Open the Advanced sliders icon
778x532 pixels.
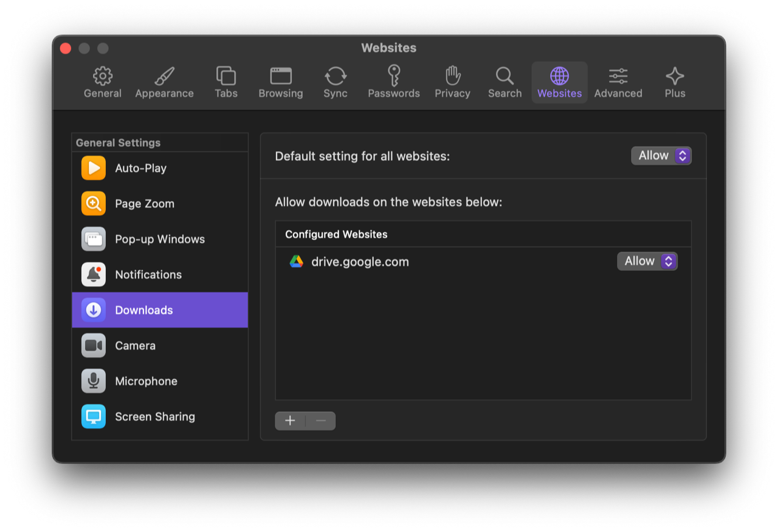coord(618,77)
